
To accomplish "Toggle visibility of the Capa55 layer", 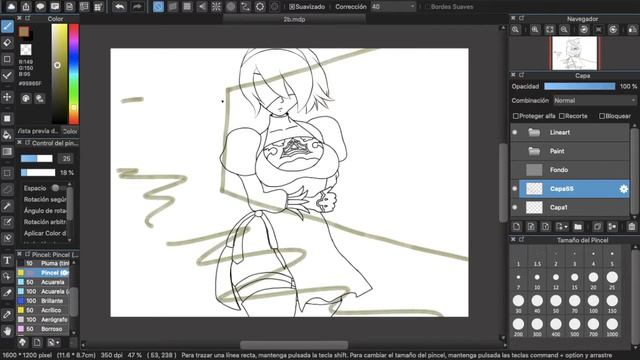I will [515, 189].
